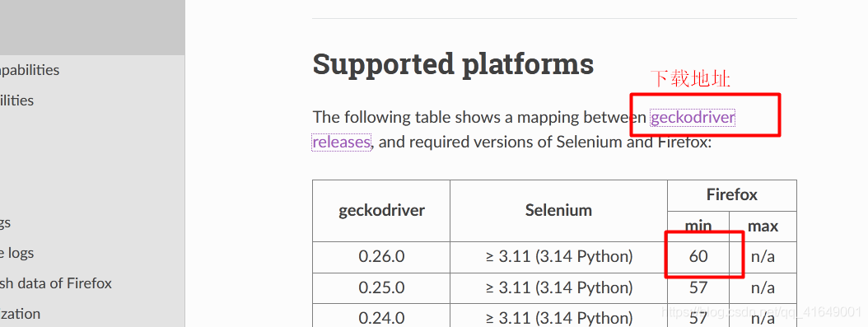Open the purple 'releases' link
868x327 pixels.
click(342, 142)
